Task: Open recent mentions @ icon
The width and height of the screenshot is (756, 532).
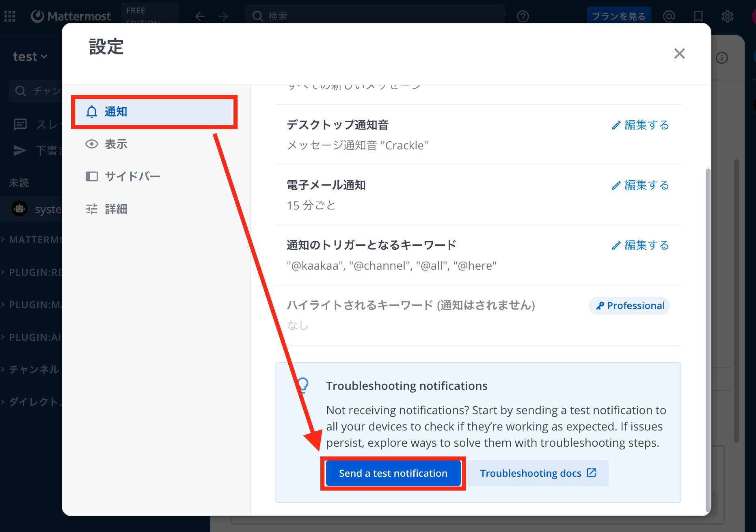Action: [669, 16]
